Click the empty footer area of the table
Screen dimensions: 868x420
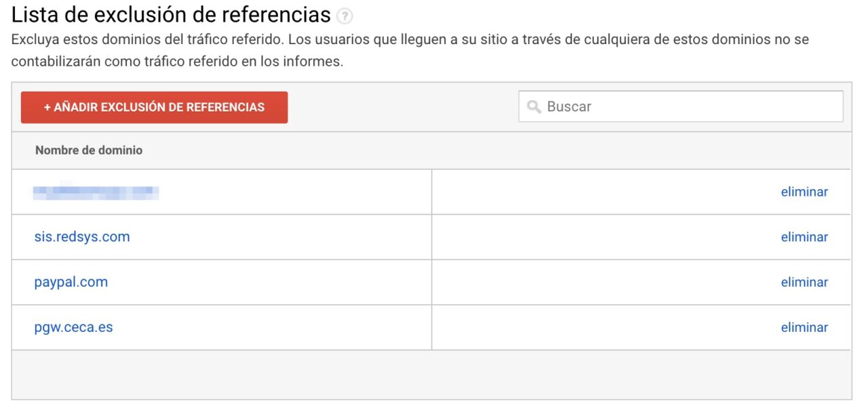coord(434,373)
